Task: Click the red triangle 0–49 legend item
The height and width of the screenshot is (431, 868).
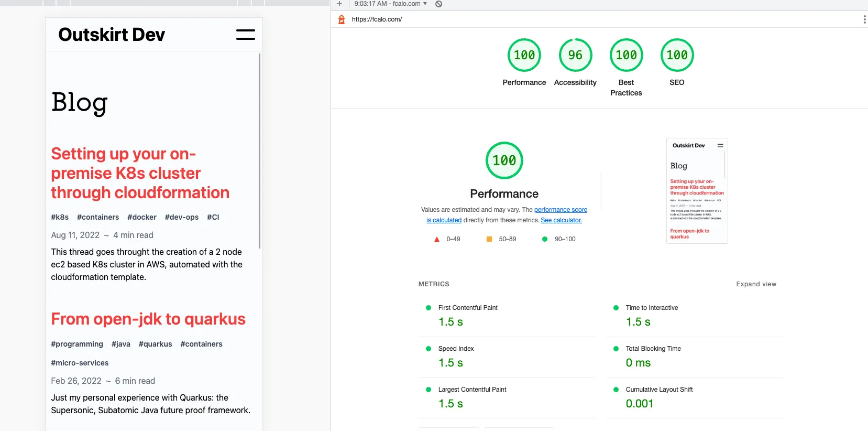Action: click(447, 239)
